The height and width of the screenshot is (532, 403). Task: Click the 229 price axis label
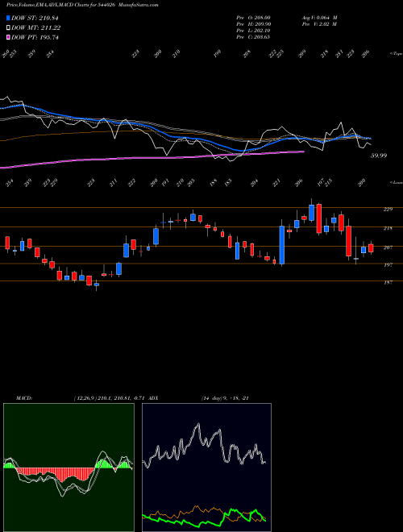click(388, 210)
